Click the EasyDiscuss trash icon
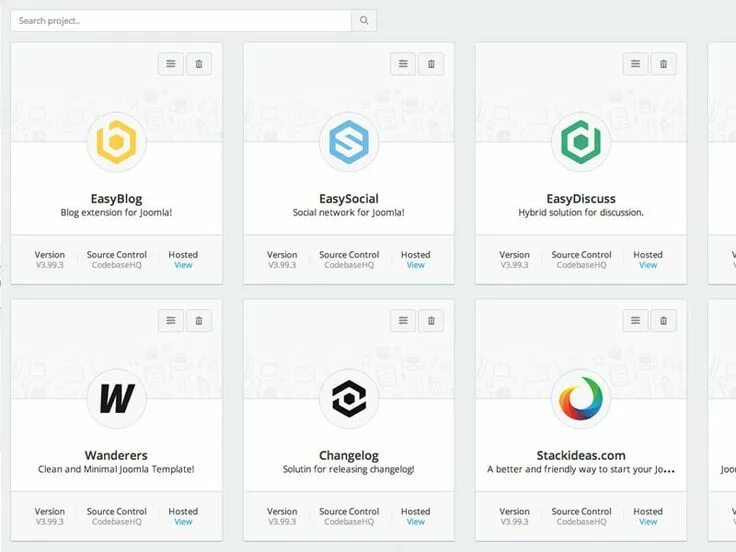Image resolution: width=736 pixels, height=552 pixels. [664, 64]
